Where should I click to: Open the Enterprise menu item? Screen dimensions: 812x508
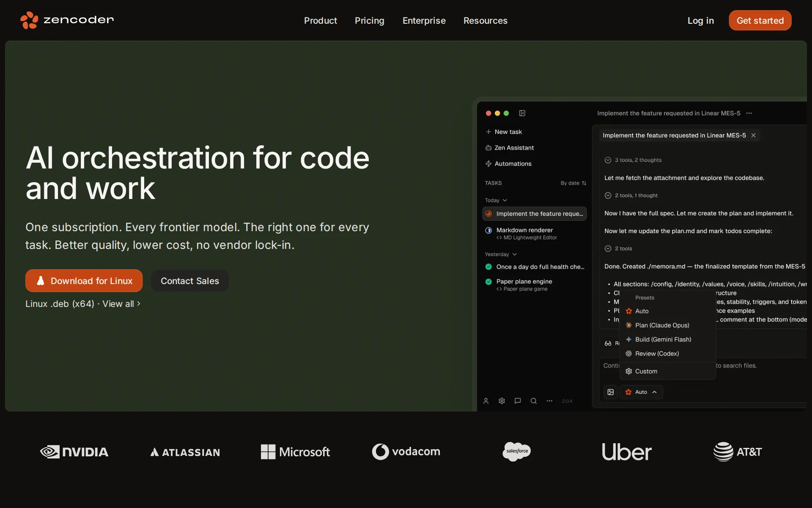coord(424,20)
